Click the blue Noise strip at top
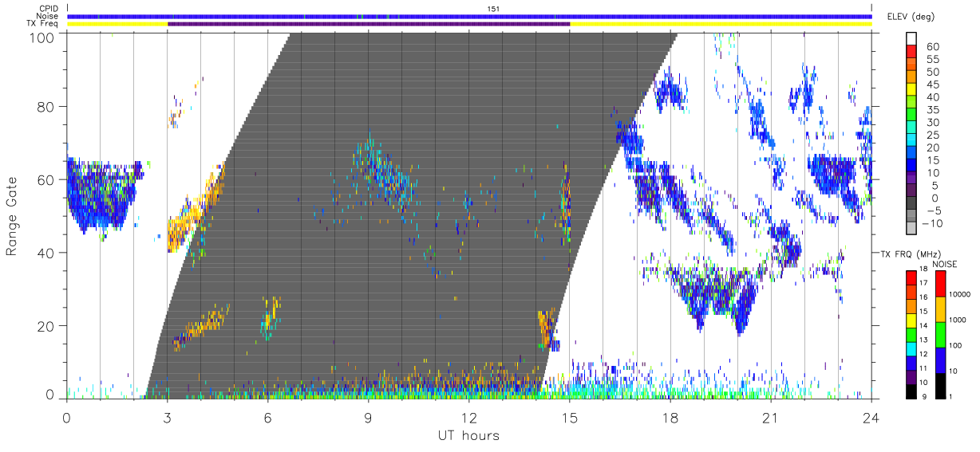This screenshot has width=980, height=452. pos(469,16)
